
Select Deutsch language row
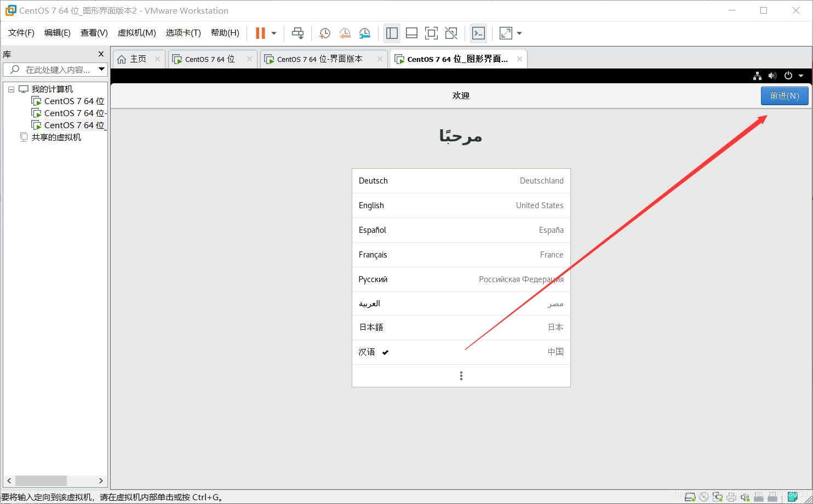(x=461, y=181)
